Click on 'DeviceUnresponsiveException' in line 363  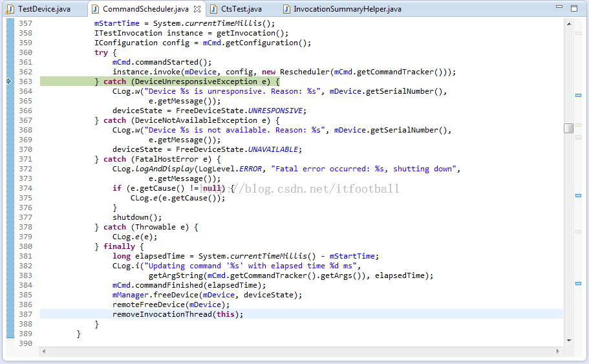coord(196,81)
